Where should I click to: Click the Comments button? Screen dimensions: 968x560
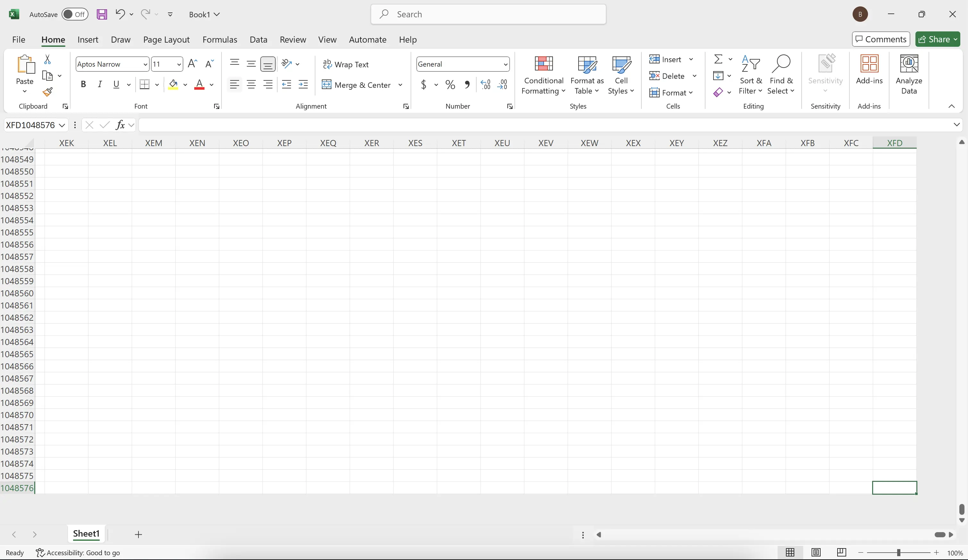pyautogui.click(x=881, y=39)
